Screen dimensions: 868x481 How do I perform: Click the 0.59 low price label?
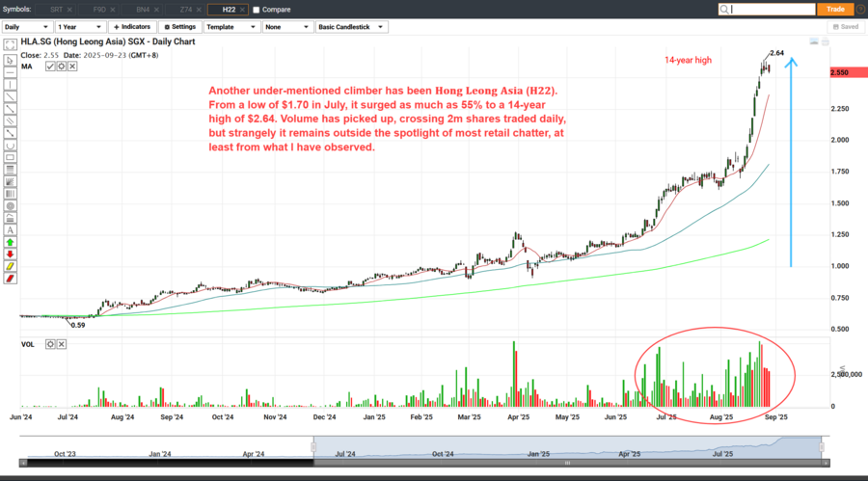click(x=78, y=326)
